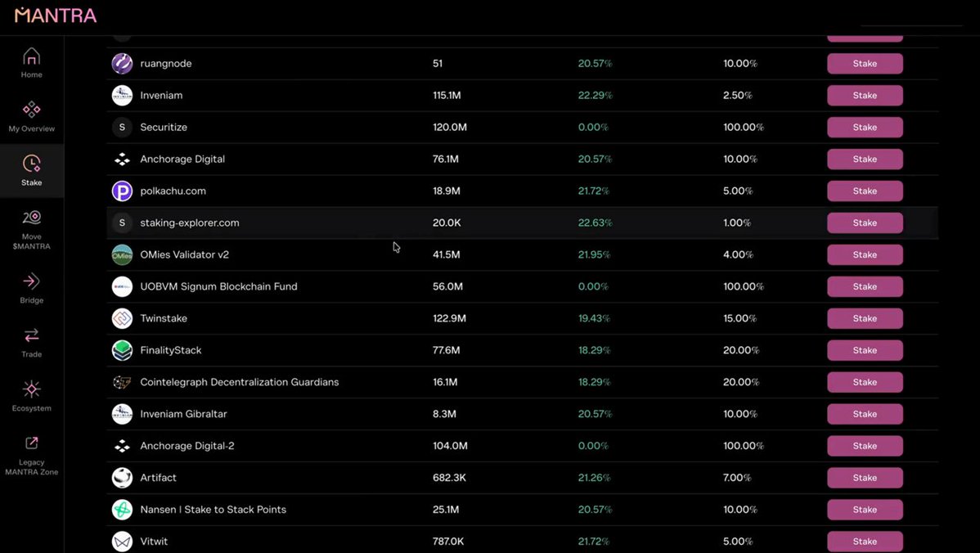The height and width of the screenshot is (553, 980).
Task: Stake with staking-explorer.com
Action: [x=865, y=223]
